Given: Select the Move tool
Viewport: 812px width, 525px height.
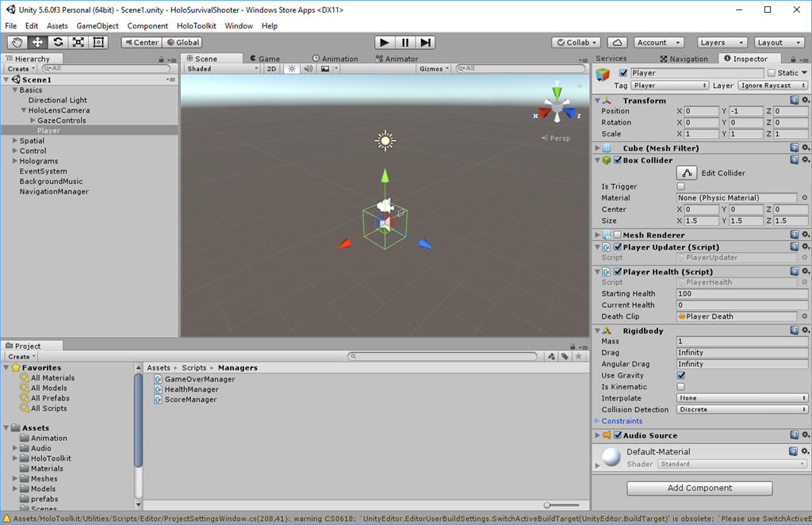Looking at the screenshot, I should coord(37,43).
